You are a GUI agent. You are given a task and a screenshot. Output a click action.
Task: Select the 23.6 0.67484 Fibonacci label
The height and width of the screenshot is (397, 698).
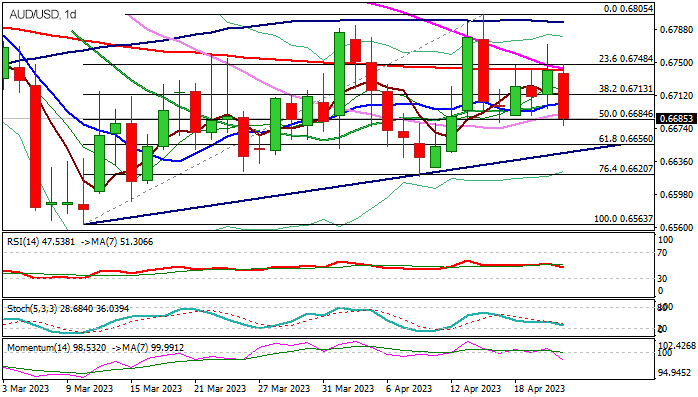click(x=625, y=59)
